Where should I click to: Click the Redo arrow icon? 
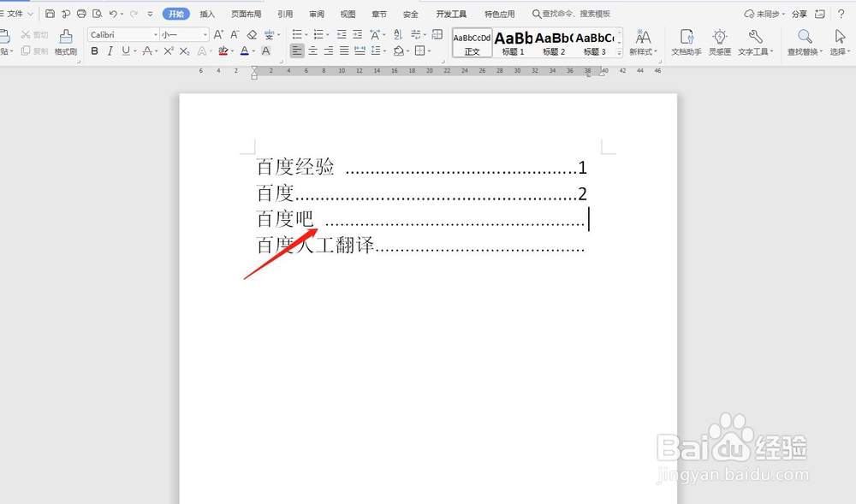pyautogui.click(x=134, y=14)
